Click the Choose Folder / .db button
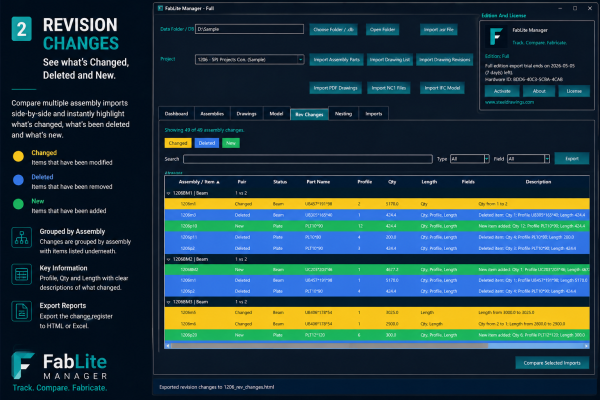600x400 pixels. (333, 29)
